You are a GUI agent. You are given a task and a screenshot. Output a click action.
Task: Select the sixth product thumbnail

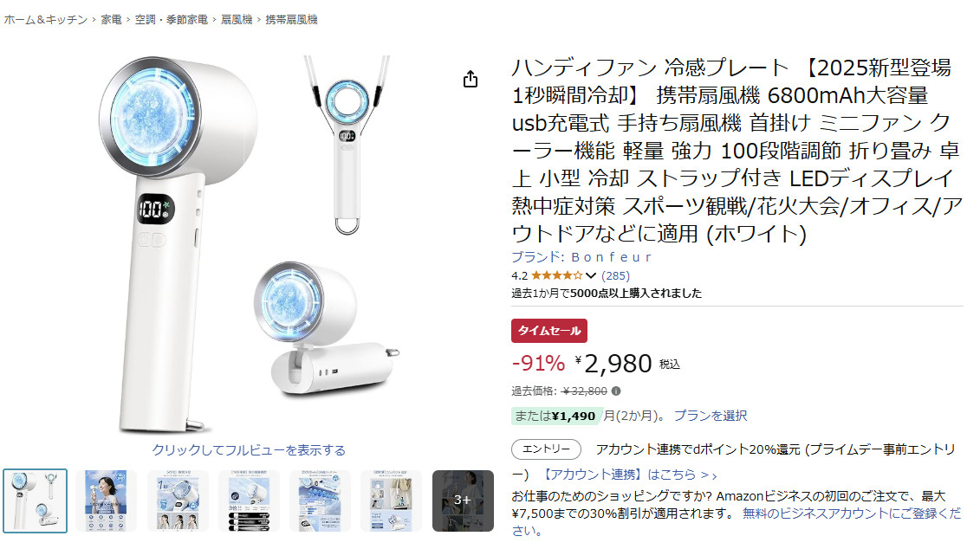pyautogui.click(x=392, y=501)
